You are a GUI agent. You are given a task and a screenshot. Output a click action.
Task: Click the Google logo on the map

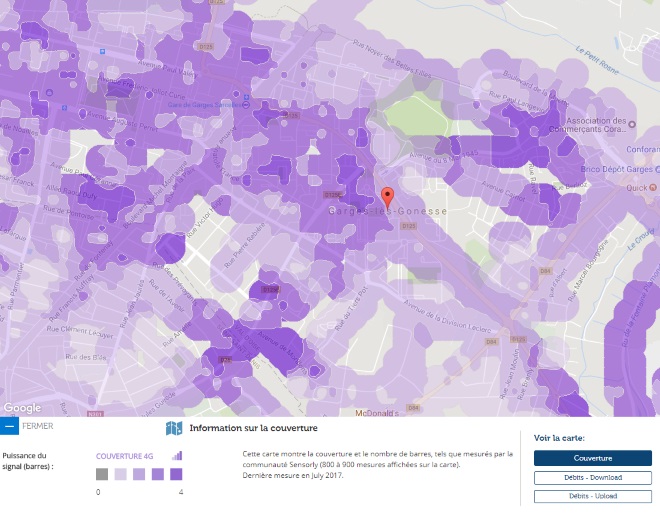coord(22,408)
